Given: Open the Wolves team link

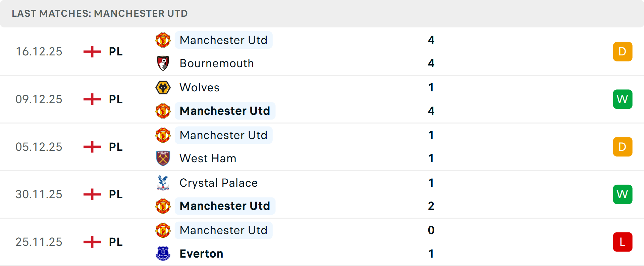Looking at the screenshot, I should 199,88.
